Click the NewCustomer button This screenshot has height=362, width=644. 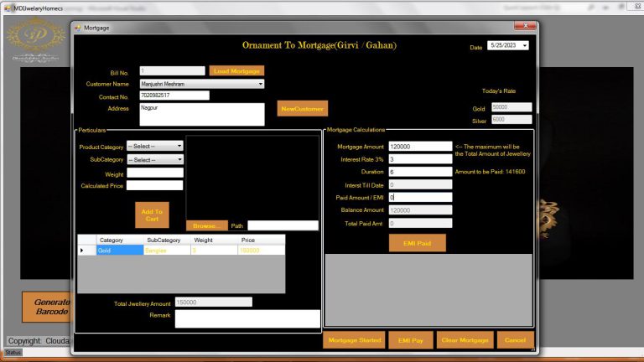tap(303, 109)
